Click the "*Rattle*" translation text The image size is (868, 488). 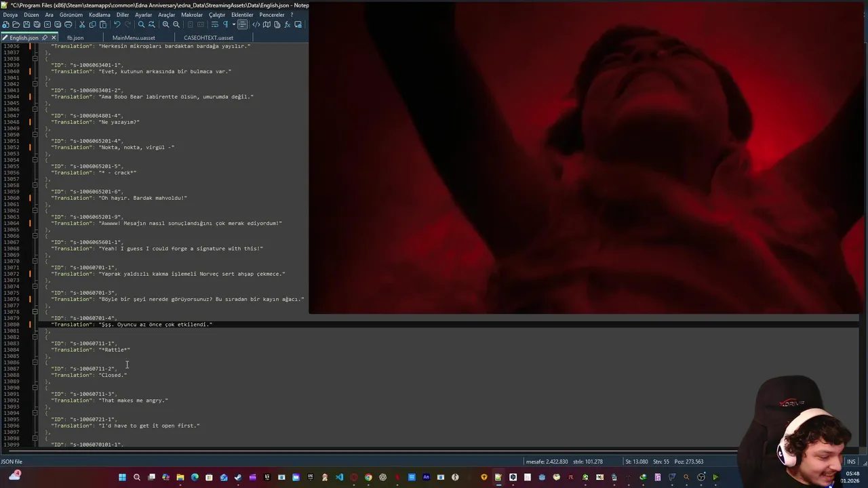tap(114, 350)
